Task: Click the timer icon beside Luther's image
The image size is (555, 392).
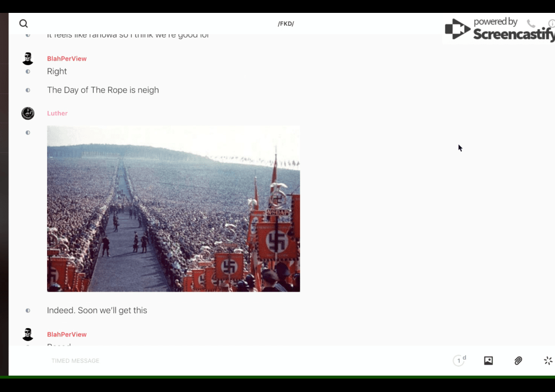Action: 28,133
